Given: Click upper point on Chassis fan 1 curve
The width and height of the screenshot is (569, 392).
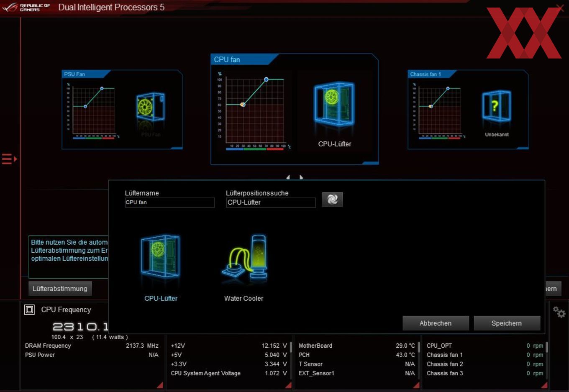Looking at the screenshot, I should click(448, 88).
